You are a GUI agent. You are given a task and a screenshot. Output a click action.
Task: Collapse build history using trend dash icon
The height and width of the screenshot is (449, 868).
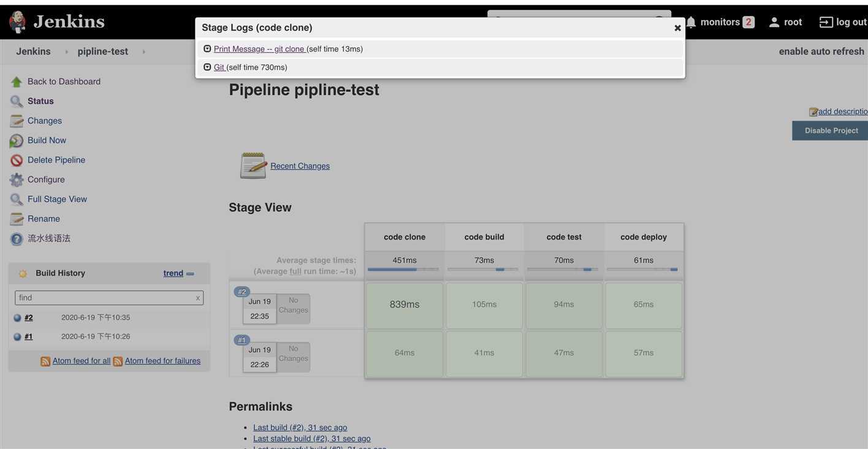click(x=190, y=274)
